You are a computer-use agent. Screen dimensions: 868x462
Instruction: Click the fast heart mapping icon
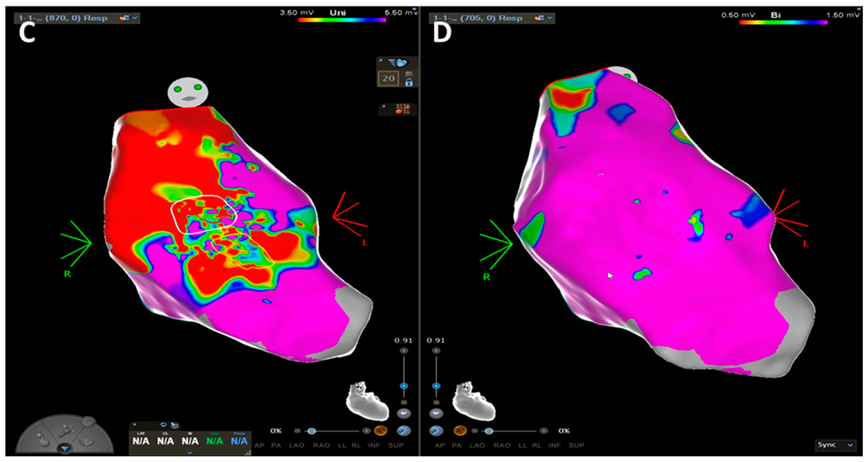[398, 63]
